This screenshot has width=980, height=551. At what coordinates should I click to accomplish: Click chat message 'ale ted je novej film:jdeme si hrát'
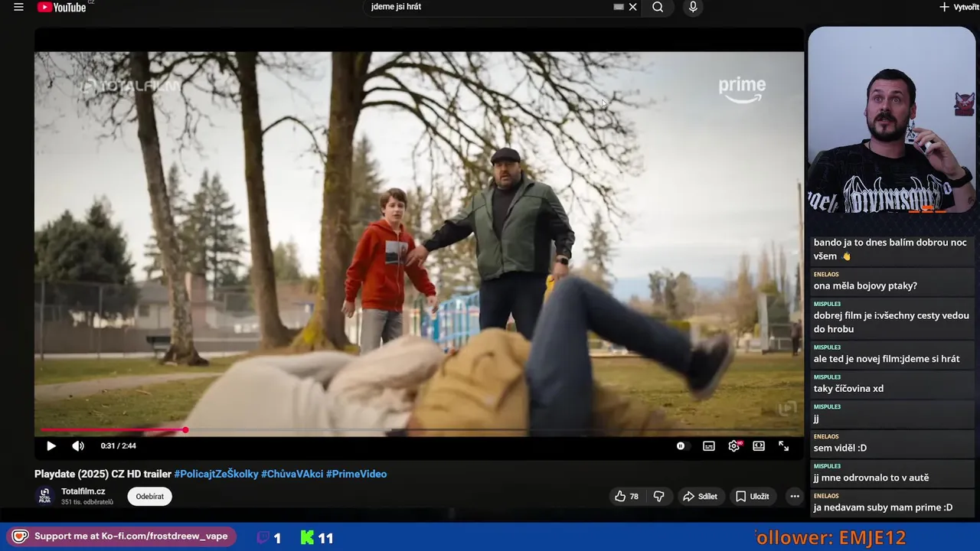pos(887,358)
